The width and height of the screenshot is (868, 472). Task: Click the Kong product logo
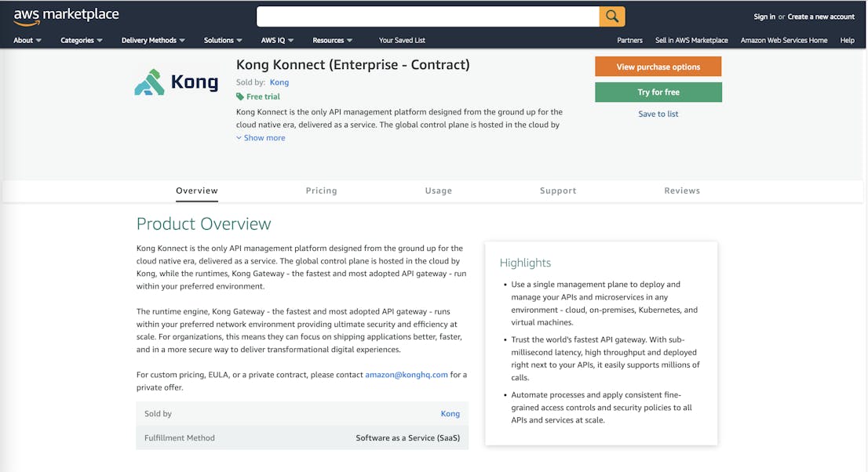(177, 82)
